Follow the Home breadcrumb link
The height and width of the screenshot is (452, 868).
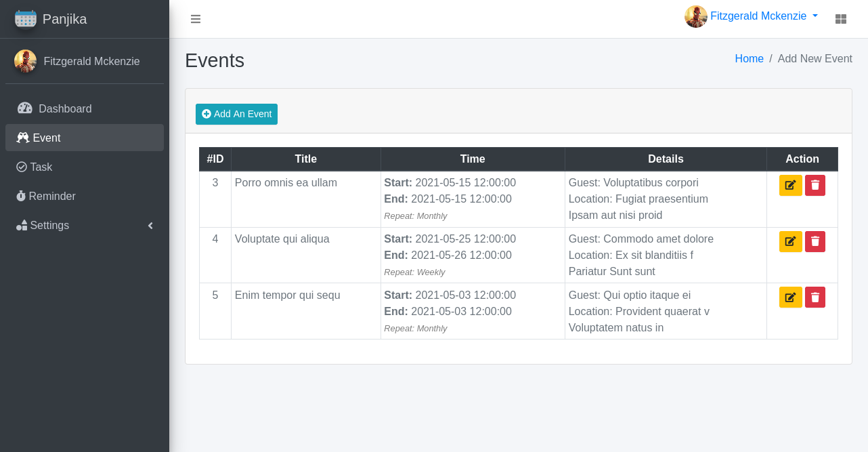(x=749, y=59)
